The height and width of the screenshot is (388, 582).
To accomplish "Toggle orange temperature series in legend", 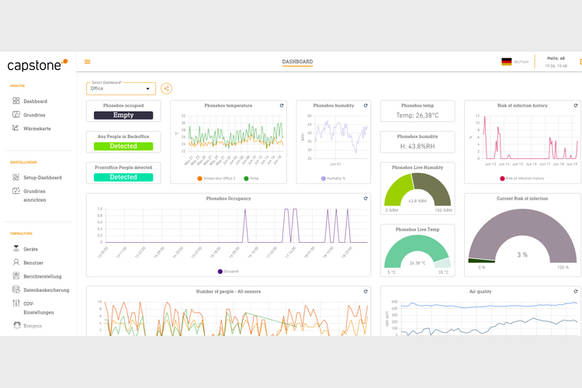I will pos(216,179).
